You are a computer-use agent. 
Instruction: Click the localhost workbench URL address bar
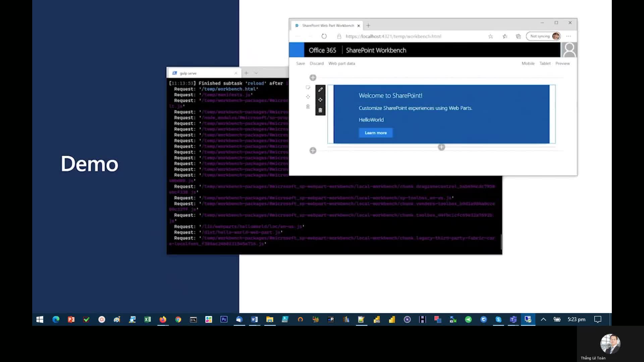(393, 36)
